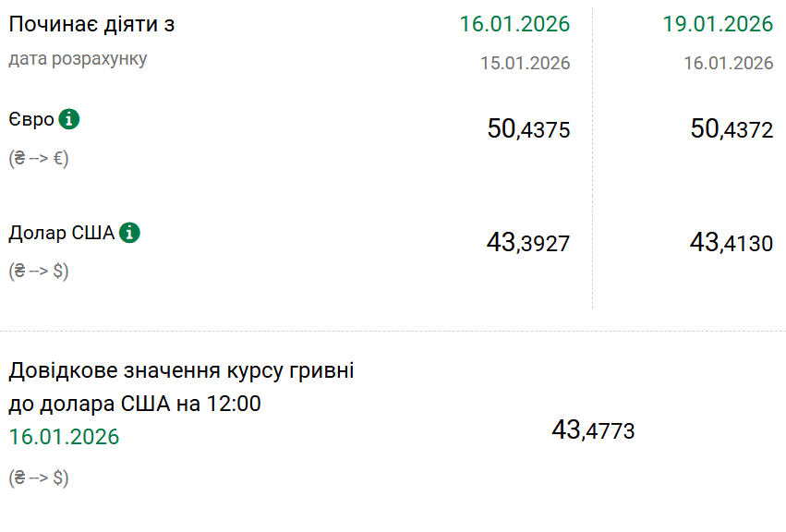Open the info icon beside Долар США
The image size is (786, 532).
point(129,233)
